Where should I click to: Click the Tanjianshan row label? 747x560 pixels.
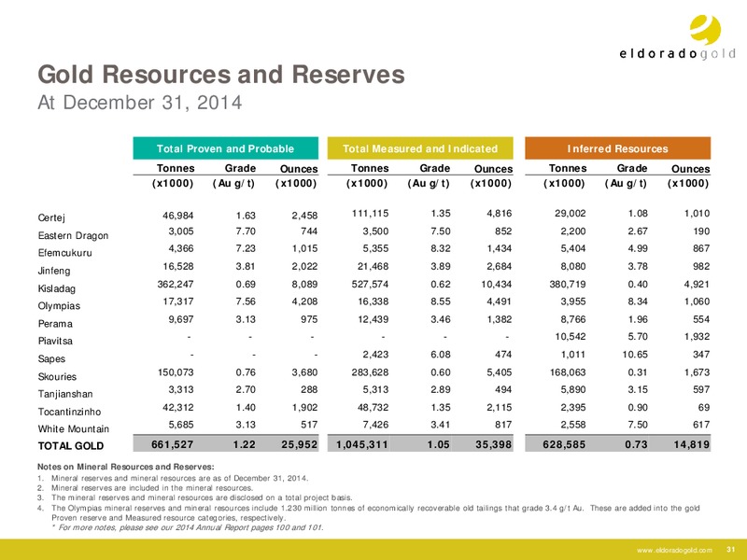pyautogui.click(x=65, y=394)
